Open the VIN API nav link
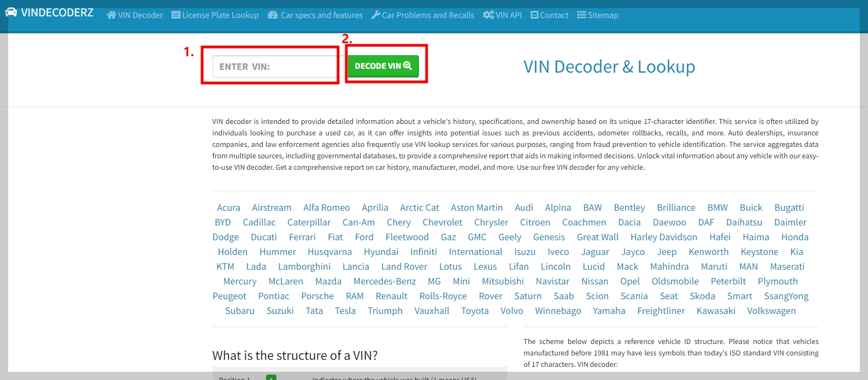The width and height of the screenshot is (868, 380). pos(503,15)
